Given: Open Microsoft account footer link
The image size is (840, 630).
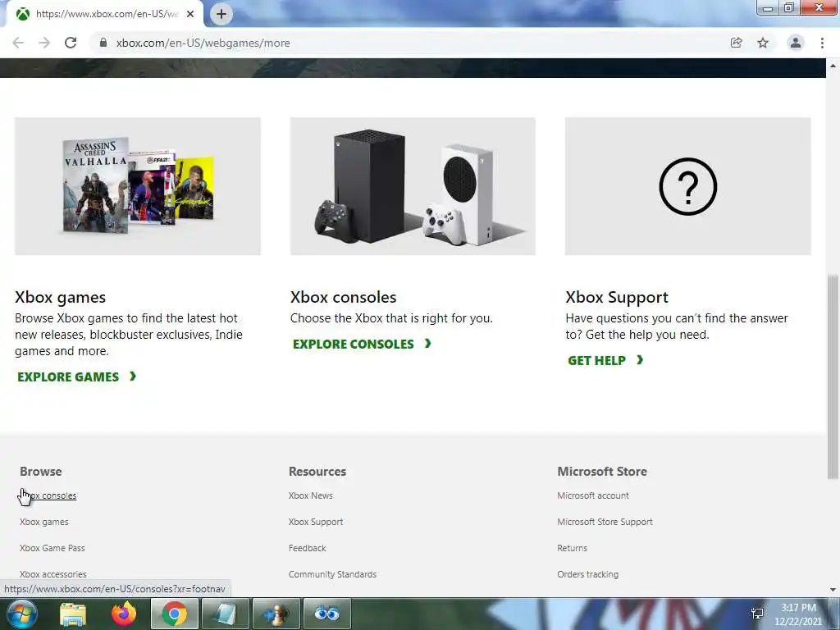Looking at the screenshot, I should tap(593, 495).
